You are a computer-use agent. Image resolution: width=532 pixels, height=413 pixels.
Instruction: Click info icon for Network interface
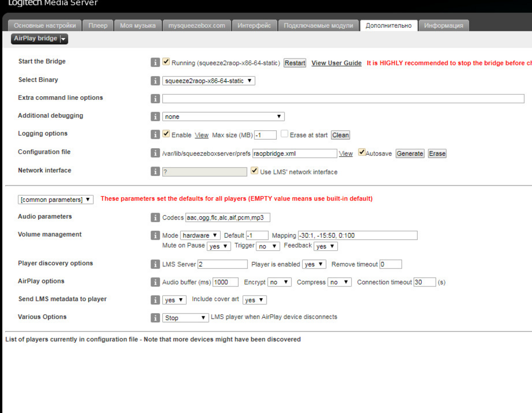155,172
